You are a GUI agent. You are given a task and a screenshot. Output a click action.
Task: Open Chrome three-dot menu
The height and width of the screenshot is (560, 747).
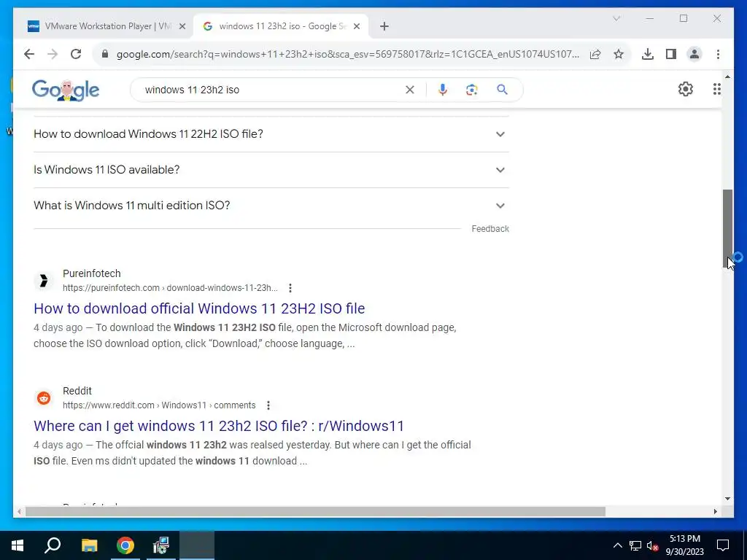[718, 54]
